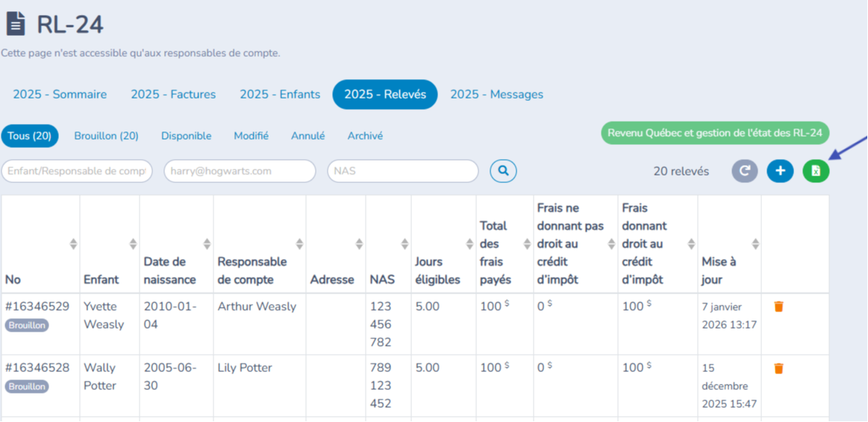This screenshot has height=422, width=868.
Task: Click the gray refresh icon button
Action: click(x=744, y=171)
